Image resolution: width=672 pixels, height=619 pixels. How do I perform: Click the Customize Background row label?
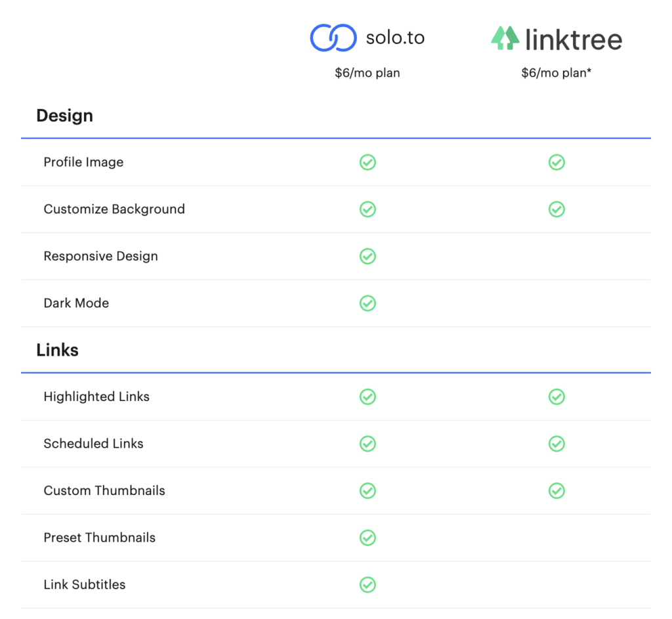pyautogui.click(x=114, y=209)
